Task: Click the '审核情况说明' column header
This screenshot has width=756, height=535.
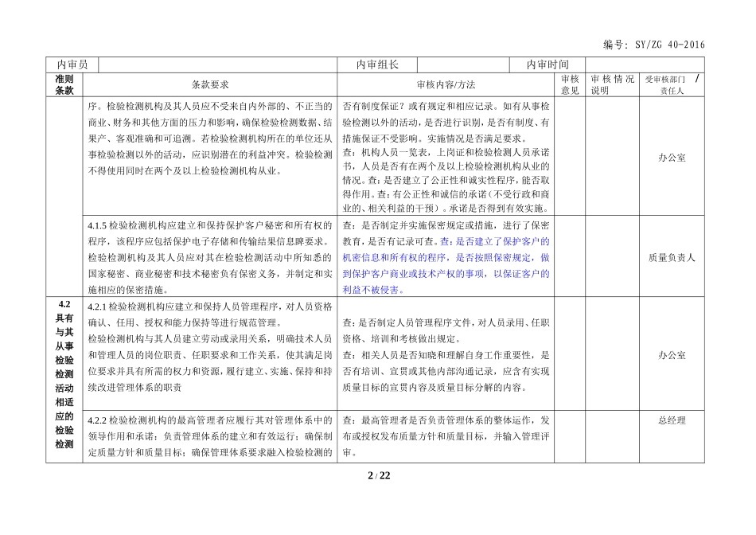Action: tap(612, 84)
